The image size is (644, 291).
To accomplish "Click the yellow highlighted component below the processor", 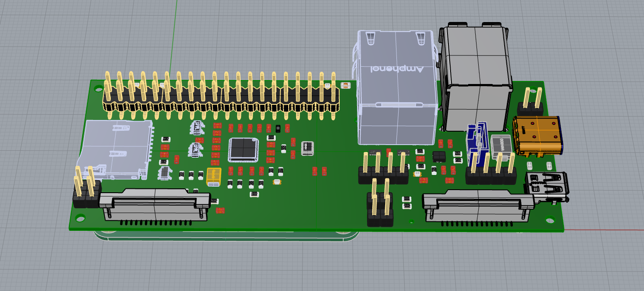I will pos(214,177).
